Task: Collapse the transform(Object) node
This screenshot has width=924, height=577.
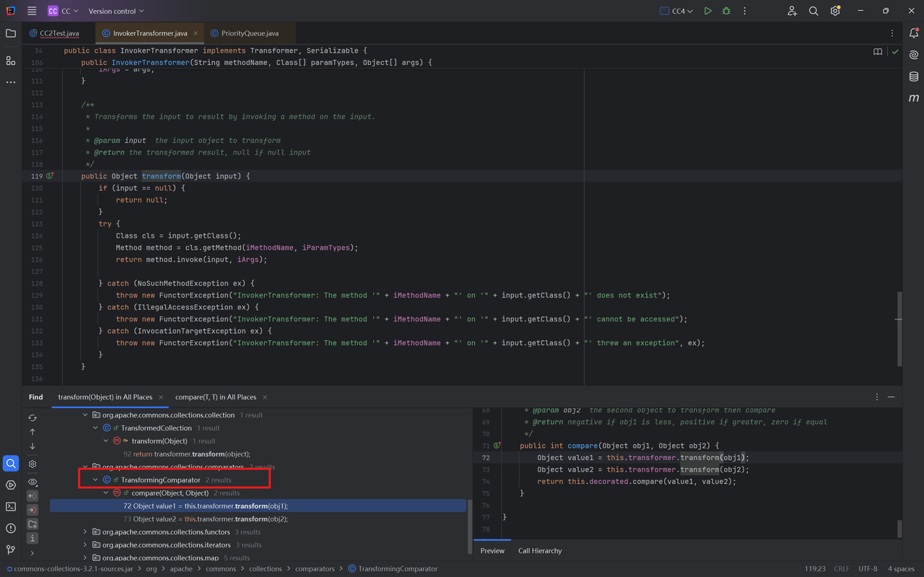Action: [x=106, y=441]
